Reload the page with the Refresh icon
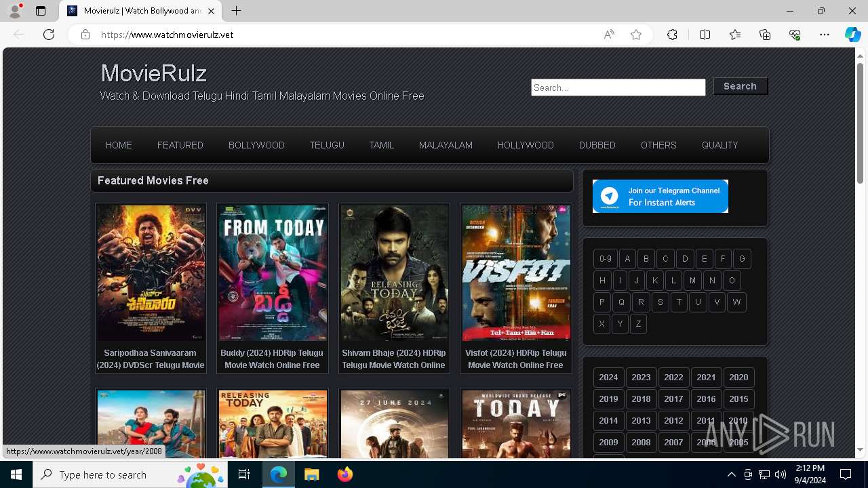This screenshot has width=868, height=488. click(49, 35)
